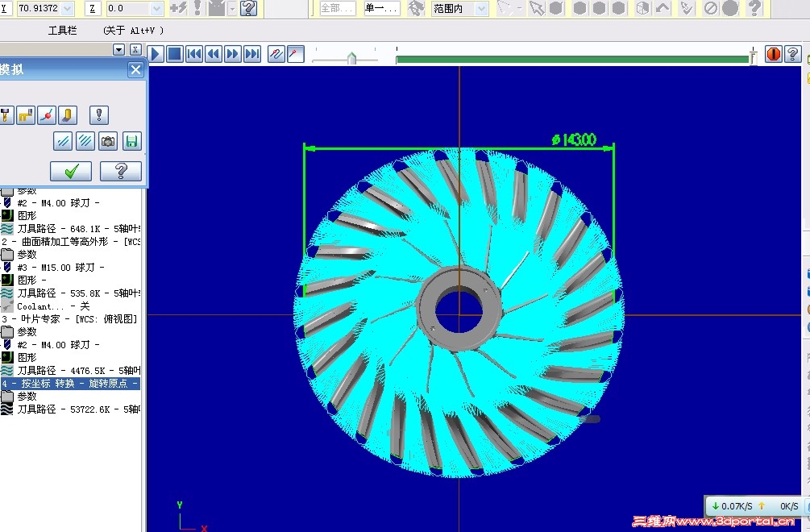Close the backplot simulation dialog
810x532 pixels.
(136, 70)
